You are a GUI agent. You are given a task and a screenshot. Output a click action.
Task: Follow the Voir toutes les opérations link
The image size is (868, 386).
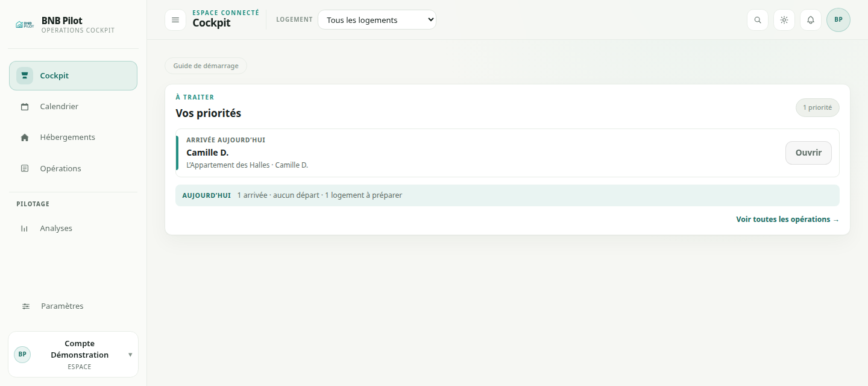point(787,220)
